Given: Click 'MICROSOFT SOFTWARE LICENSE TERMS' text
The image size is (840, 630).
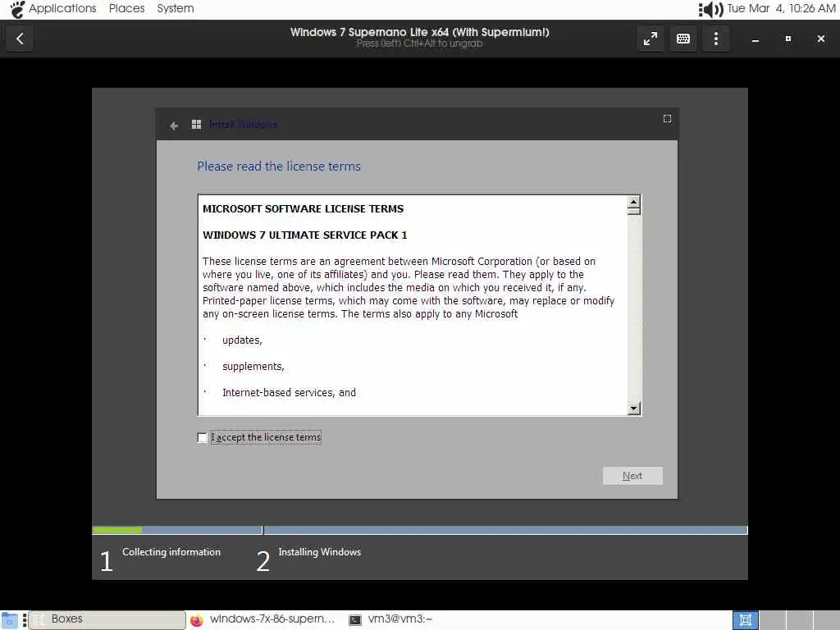Looking at the screenshot, I should 303,209.
